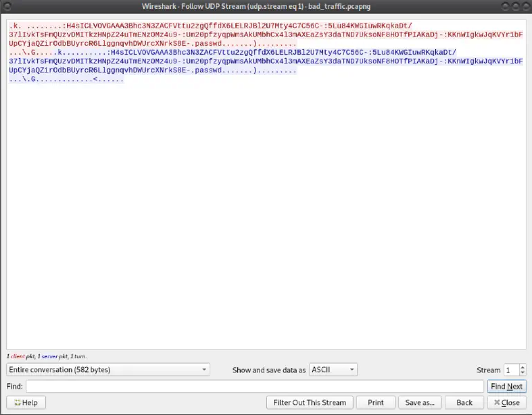
Task: Focus the Find text input field
Action: [255, 387]
